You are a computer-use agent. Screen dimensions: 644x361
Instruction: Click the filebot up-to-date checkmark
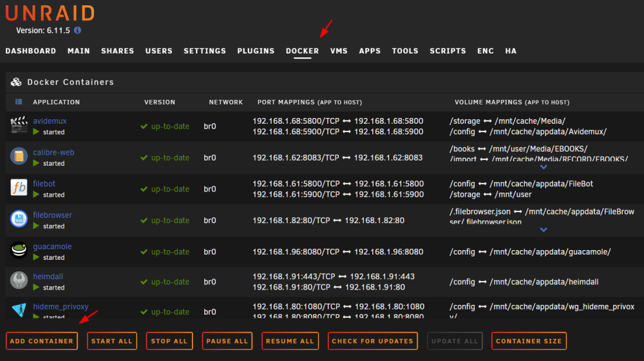[144, 189]
